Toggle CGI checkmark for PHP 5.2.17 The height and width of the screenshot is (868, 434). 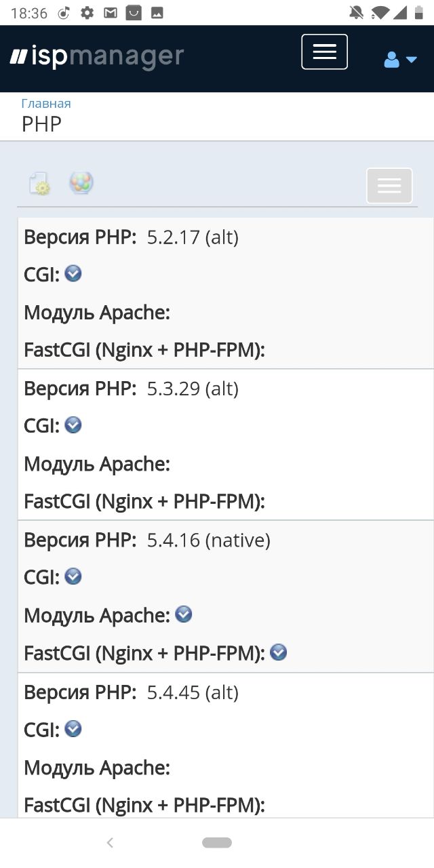pos(73,273)
